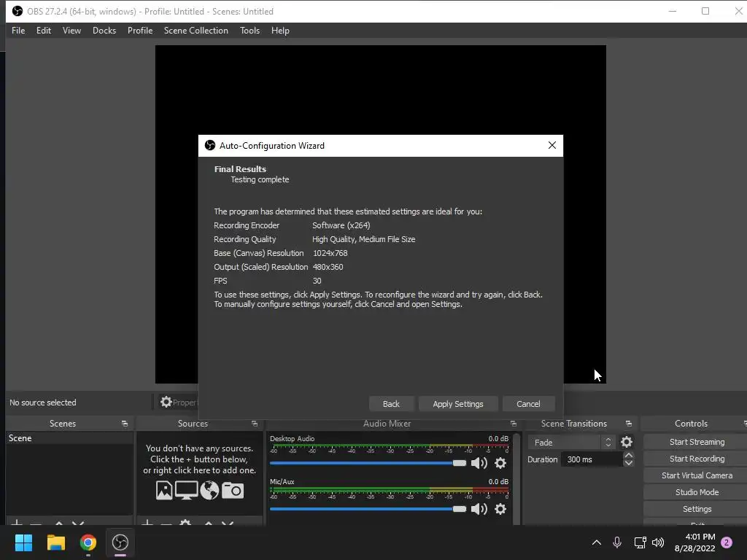Open the Edit menu

click(43, 31)
